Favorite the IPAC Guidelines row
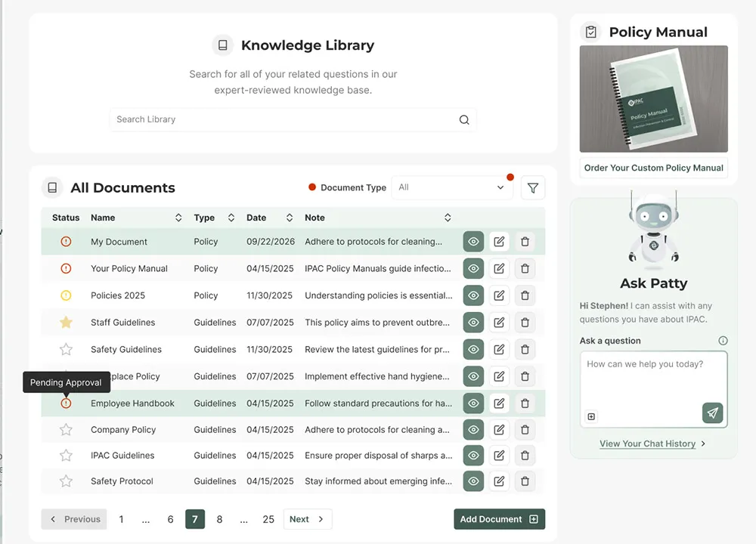756x544 pixels. 66,455
